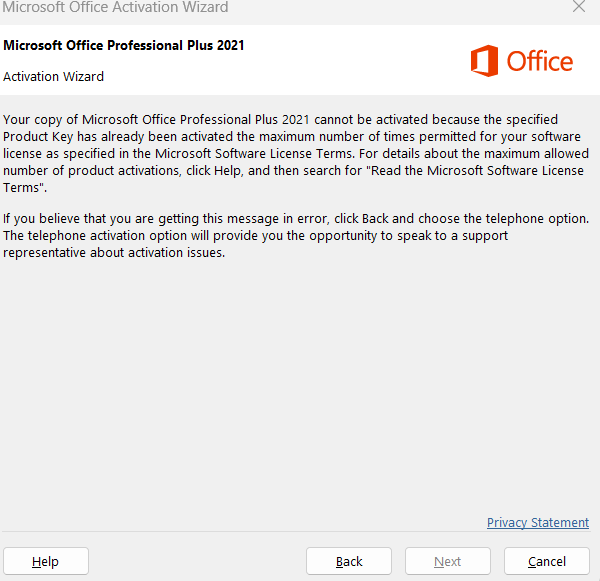Click the Office wordmark text
The width and height of the screenshot is (600, 581).
[540, 61]
